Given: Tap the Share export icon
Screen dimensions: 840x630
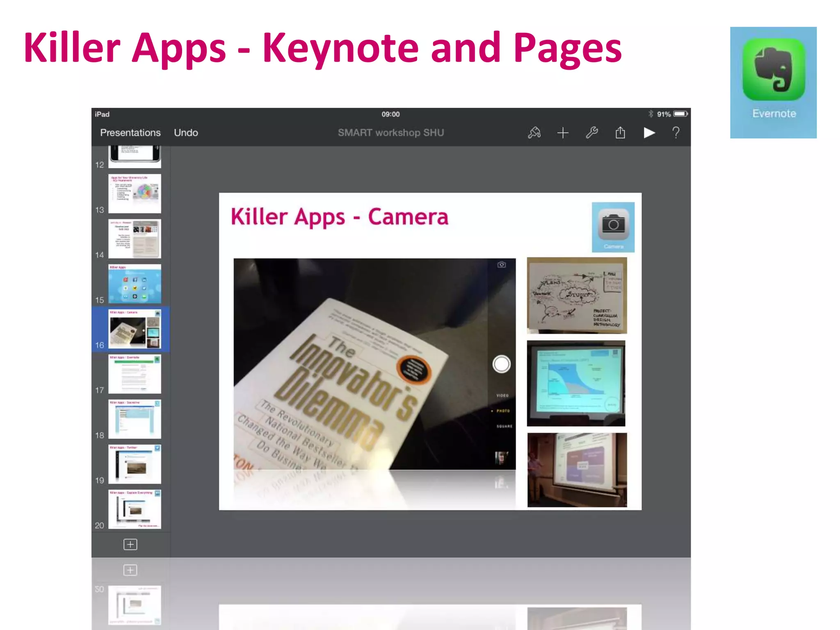Looking at the screenshot, I should [x=620, y=132].
